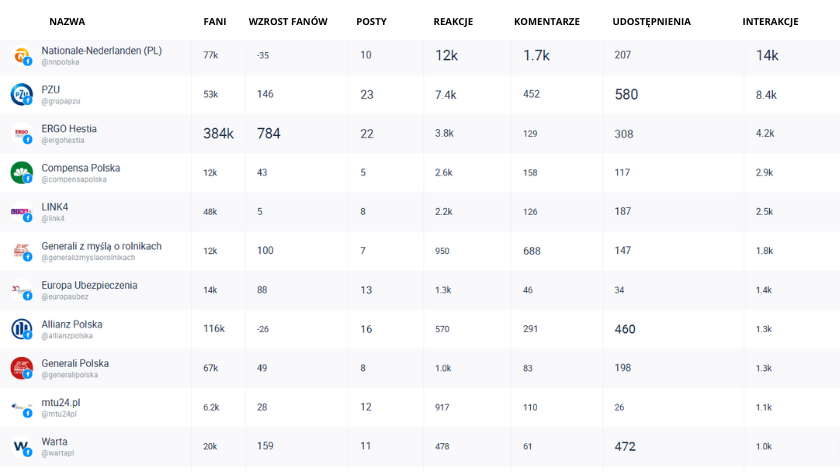Sort table by FANI column header

215,21
